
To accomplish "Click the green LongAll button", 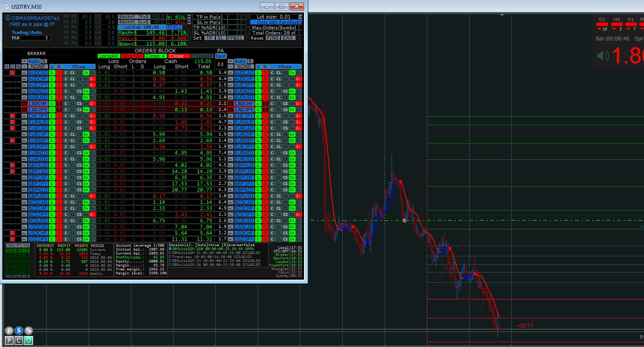I will click(109, 56).
